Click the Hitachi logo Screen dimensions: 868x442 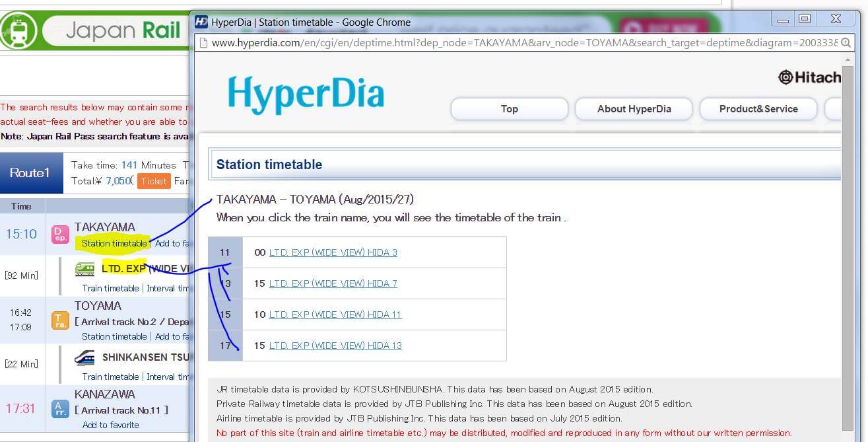[810, 77]
